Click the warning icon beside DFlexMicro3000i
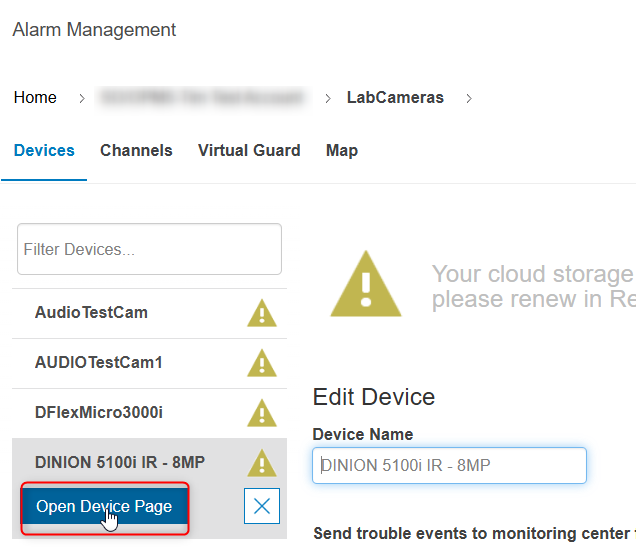 [261, 413]
